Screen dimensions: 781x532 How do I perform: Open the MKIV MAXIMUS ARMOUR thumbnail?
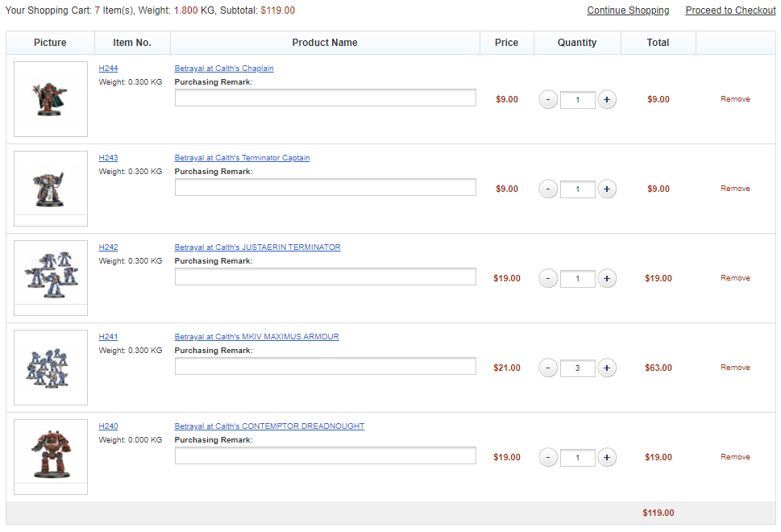[x=50, y=368]
